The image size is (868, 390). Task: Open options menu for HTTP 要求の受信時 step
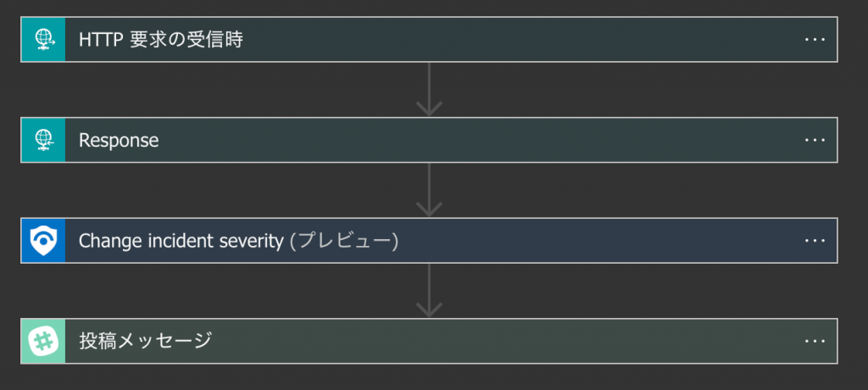click(x=815, y=39)
